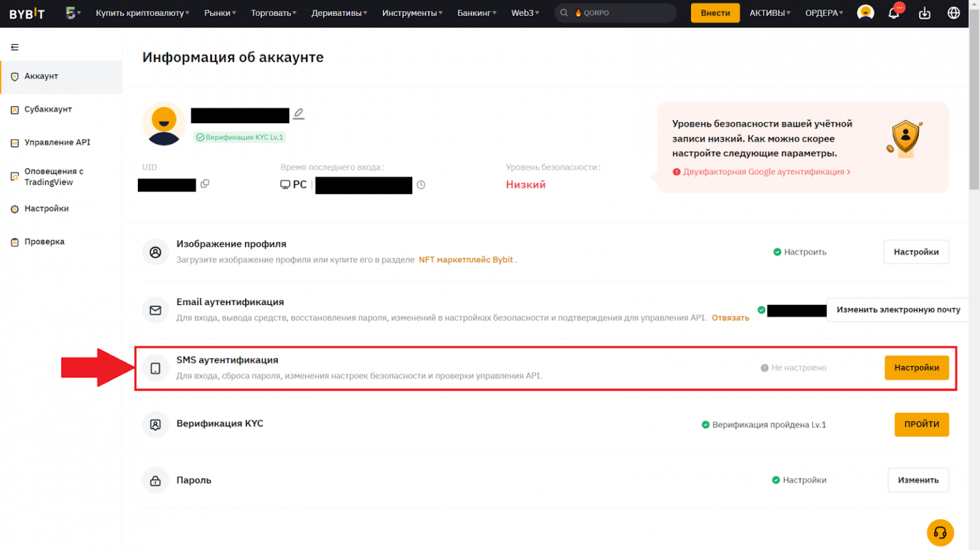The width and height of the screenshot is (980, 550).
Task: Expand the Купить криптовалюту dropdown
Action: pyautogui.click(x=142, y=13)
